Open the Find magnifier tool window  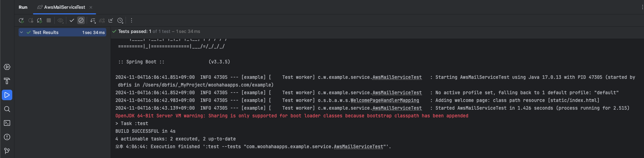[x=7, y=109]
